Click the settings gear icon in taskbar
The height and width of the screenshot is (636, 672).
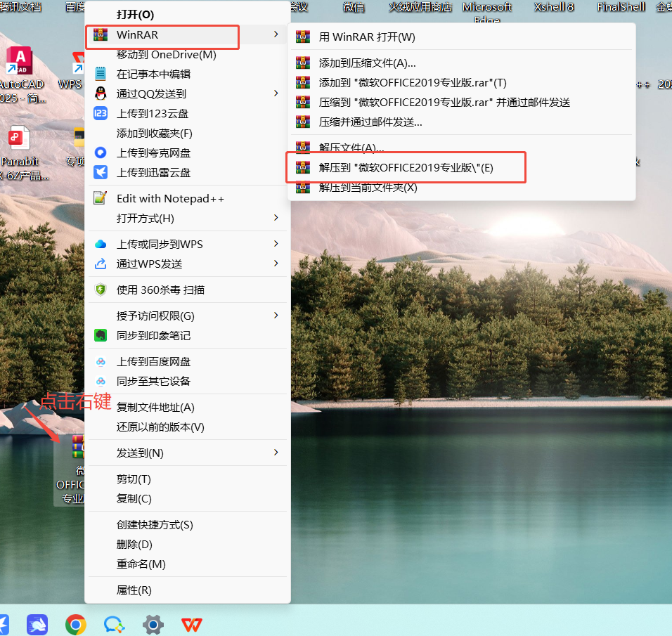pos(153,624)
